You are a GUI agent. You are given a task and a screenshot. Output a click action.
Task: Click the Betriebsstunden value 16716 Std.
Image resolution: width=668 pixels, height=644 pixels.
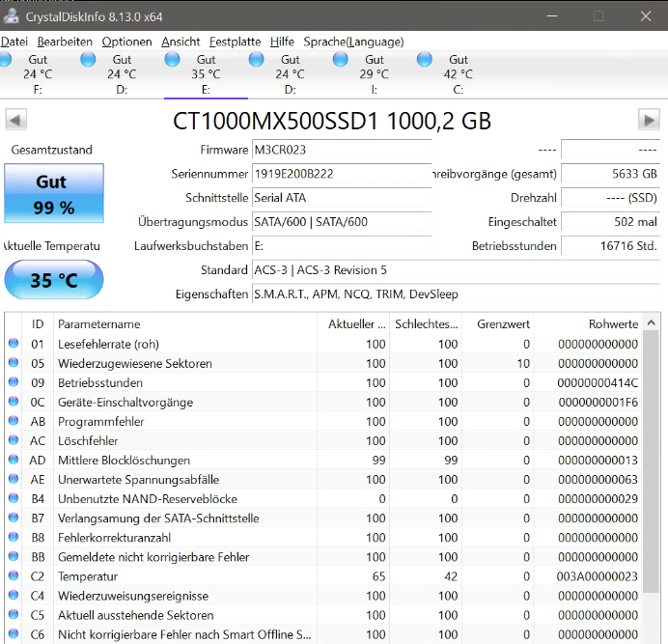610,246
